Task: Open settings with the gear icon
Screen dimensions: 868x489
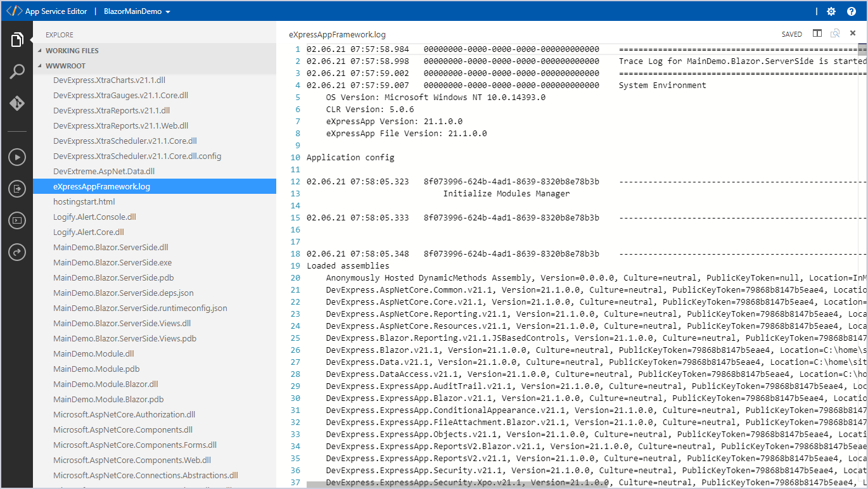Action: (831, 11)
